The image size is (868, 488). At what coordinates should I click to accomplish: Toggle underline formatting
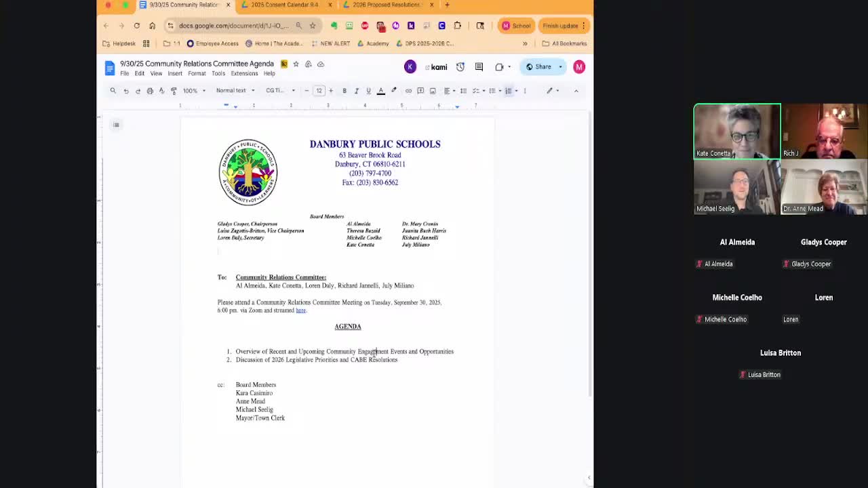tap(367, 90)
